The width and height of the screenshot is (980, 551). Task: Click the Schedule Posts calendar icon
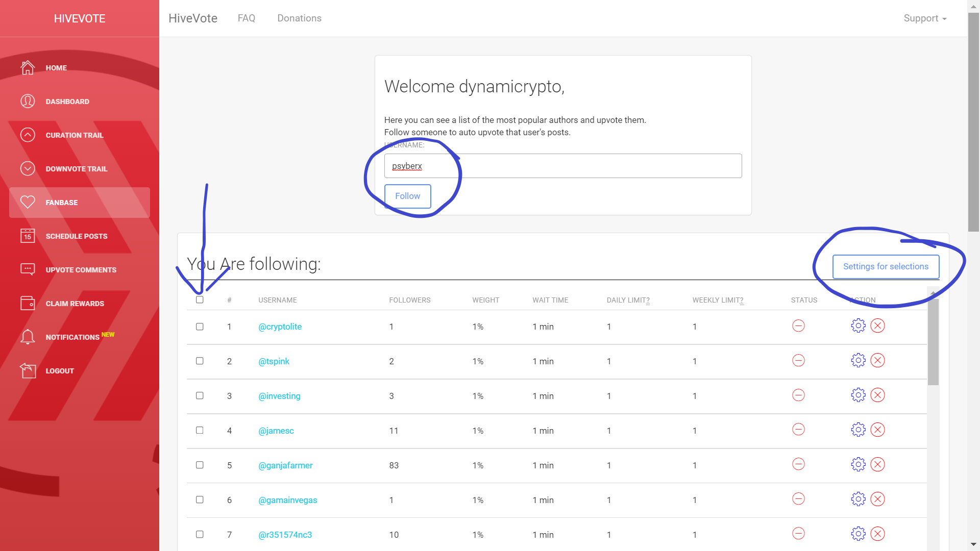tap(28, 236)
